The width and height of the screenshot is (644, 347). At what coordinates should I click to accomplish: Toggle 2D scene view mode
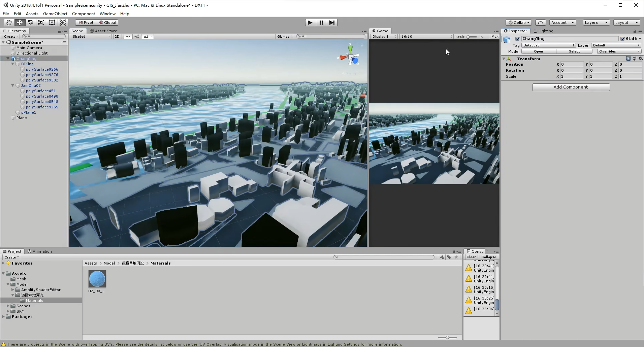117,36
